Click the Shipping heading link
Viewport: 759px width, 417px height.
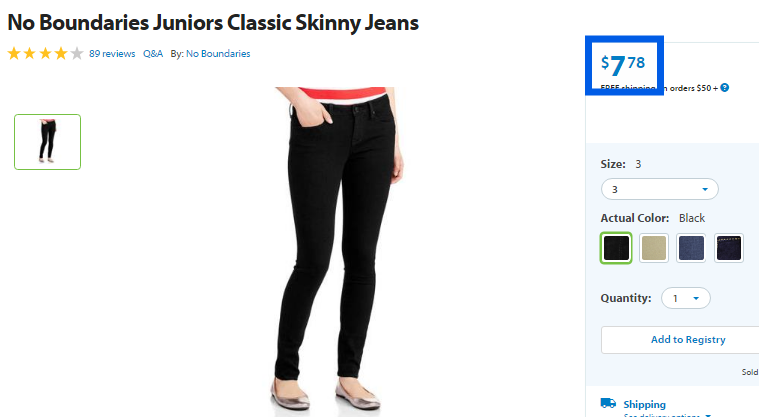644,404
